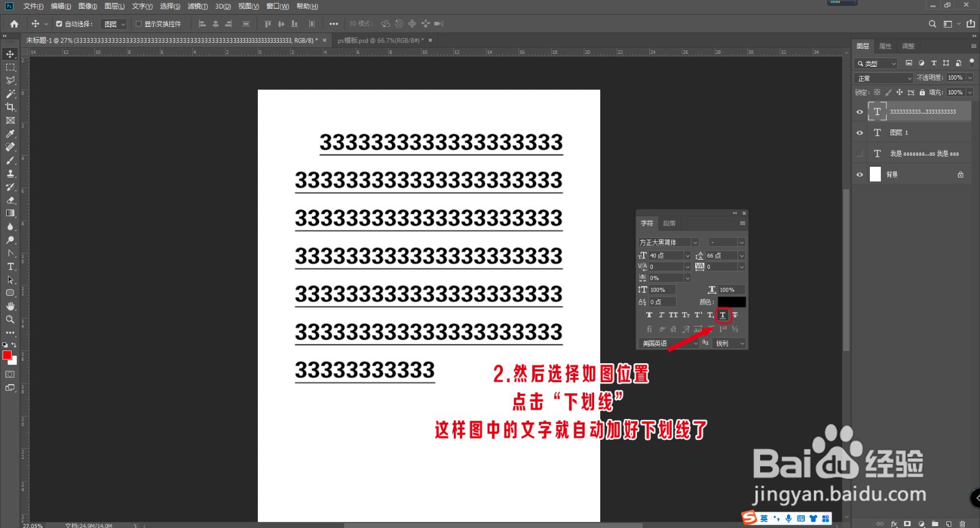Select the Path Selection tool
980x528 pixels.
click(x=10, y=280)
